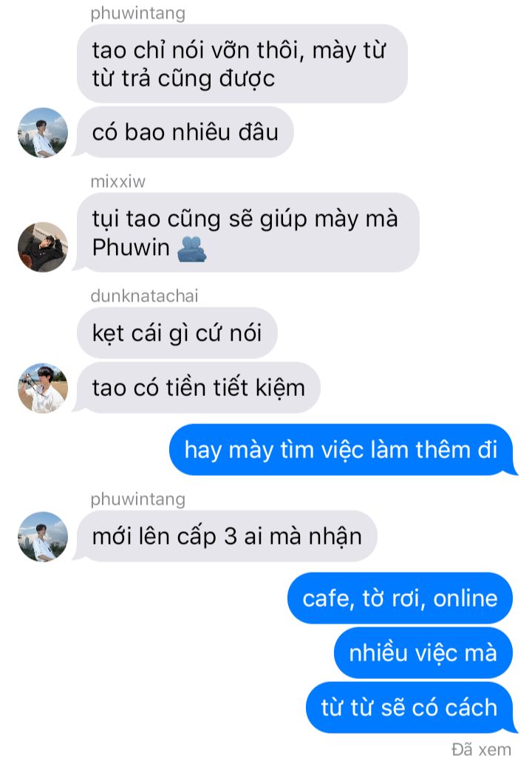Open dunknatachai's avatar photo

pyautogui.click(x=43, y=388)
